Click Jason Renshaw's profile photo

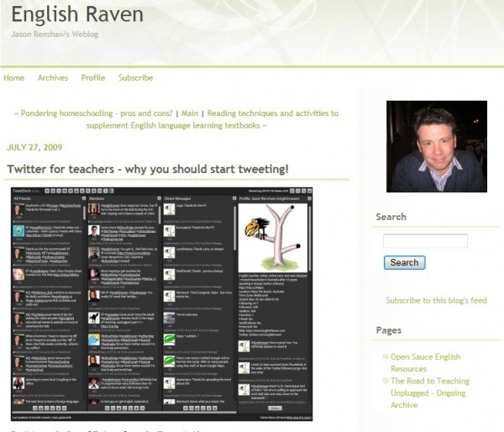click(x=437, y=146)
